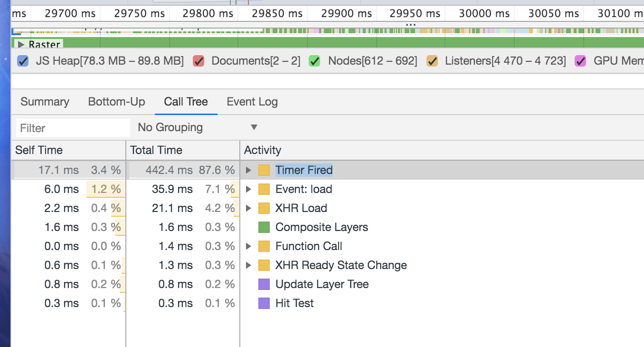The width and height of the screenshot is (644, 347).
Task: Click the green Composite Layers icon
Action: click(264, 227)
